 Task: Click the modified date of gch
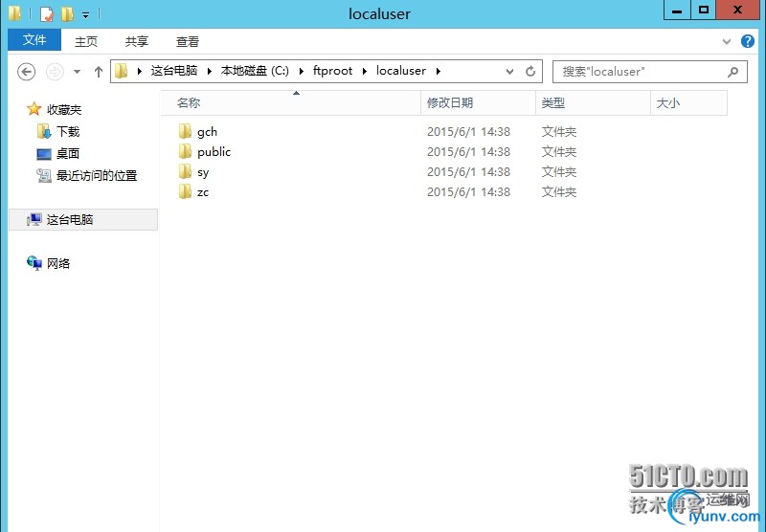pyautogui.click(x=468, y=132)
